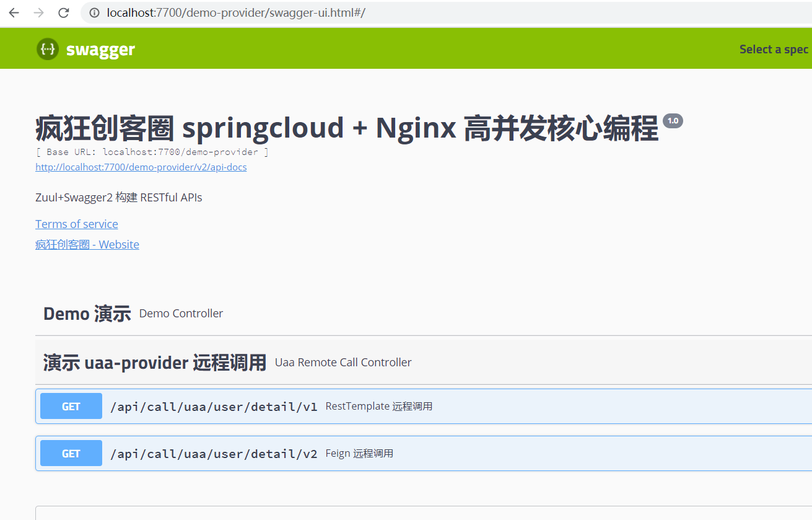Click the browser forward arrow
The height and width of the screenshot is (520, 812).
point(38,13)
